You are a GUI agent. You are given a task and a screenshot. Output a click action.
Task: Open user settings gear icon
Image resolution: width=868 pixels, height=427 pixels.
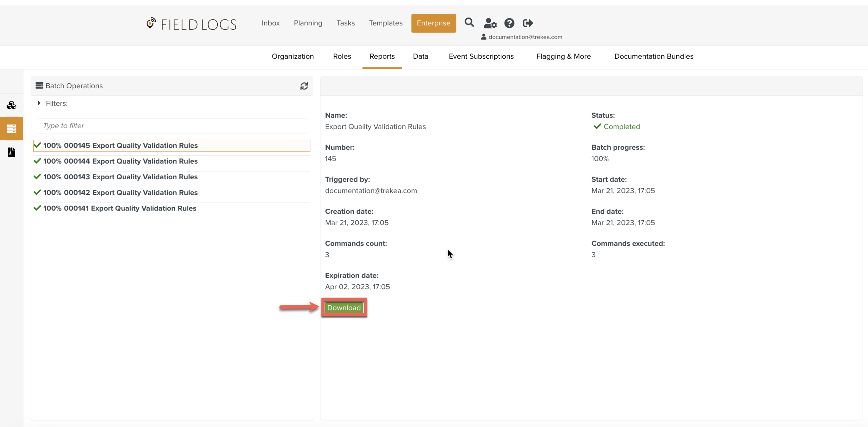(x=490, y=23)
